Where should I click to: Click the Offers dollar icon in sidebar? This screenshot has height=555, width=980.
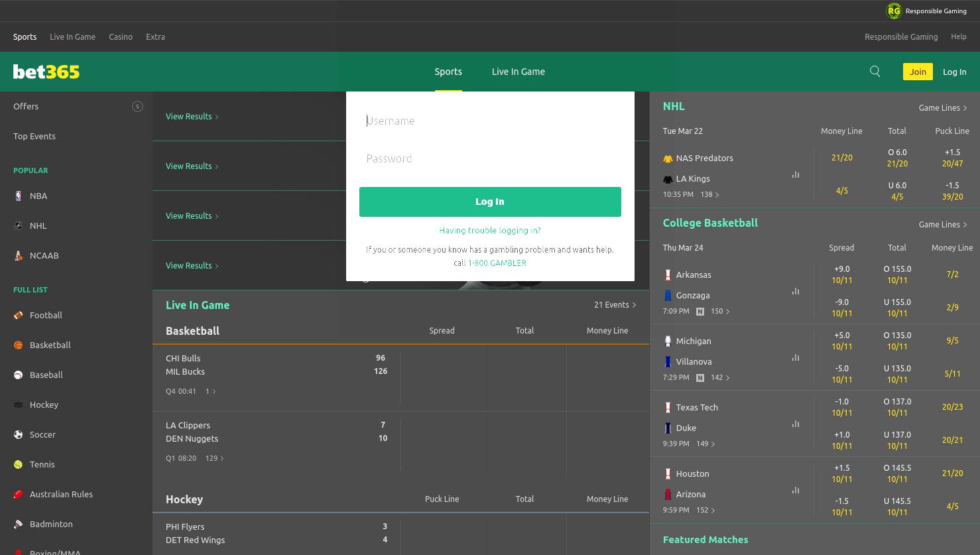(137, 106)
